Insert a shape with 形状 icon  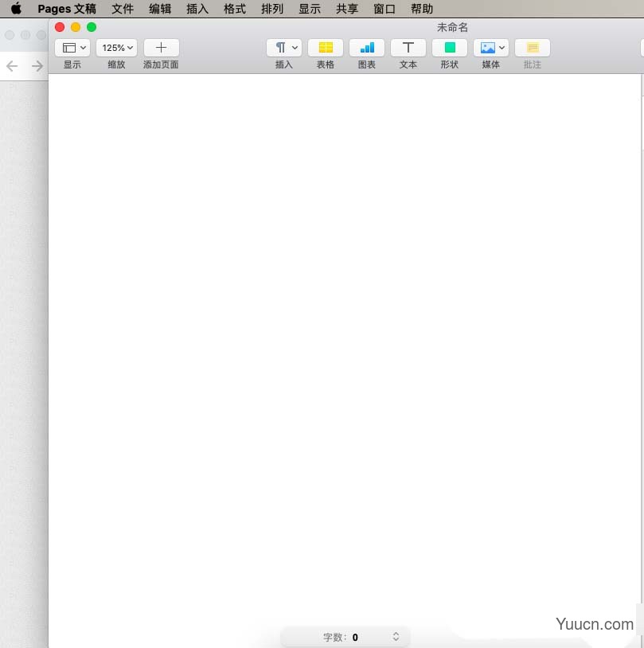(x=449, y=48)
